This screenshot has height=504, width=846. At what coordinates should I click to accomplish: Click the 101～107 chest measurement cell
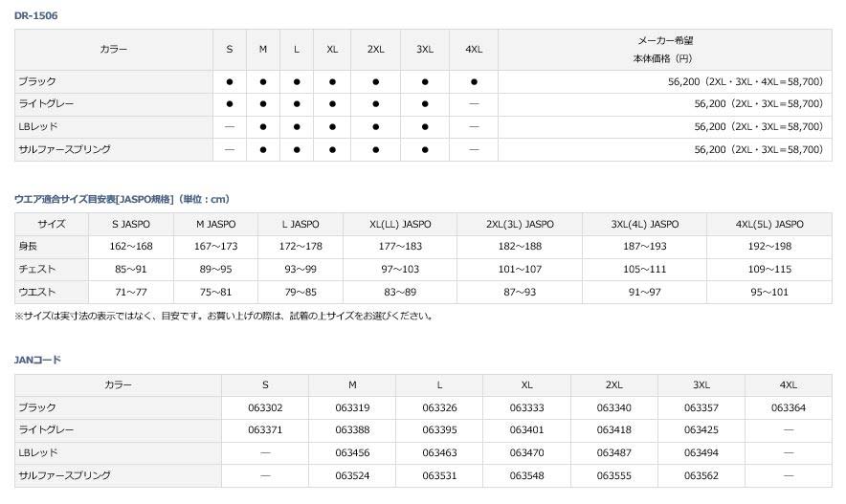tap(520, 270)
